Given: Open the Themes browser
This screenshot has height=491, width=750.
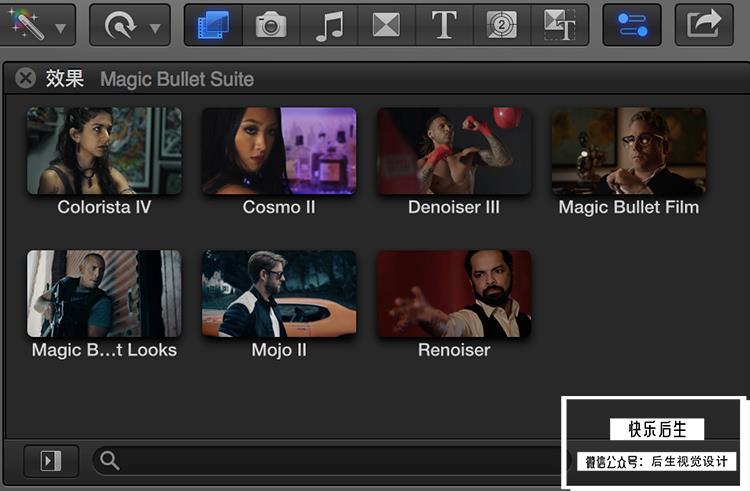Looking at the screenshot, I should pyautogui.click(x=560, y=25).
